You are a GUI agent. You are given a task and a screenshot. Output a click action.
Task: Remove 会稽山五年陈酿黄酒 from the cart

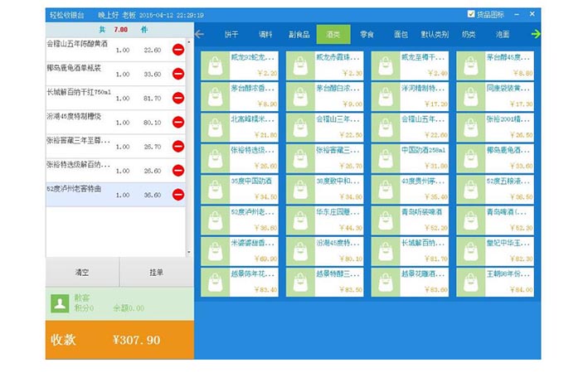point(178,50)
